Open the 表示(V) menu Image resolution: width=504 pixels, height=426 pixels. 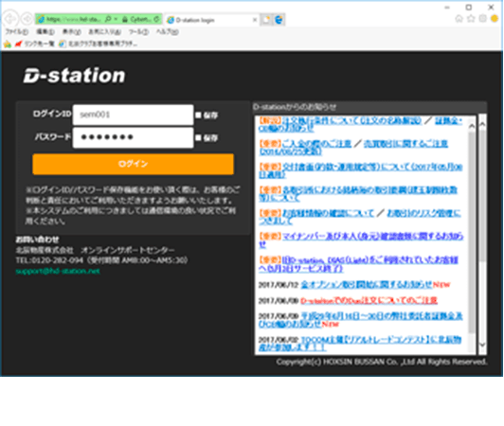pos(71,31)
